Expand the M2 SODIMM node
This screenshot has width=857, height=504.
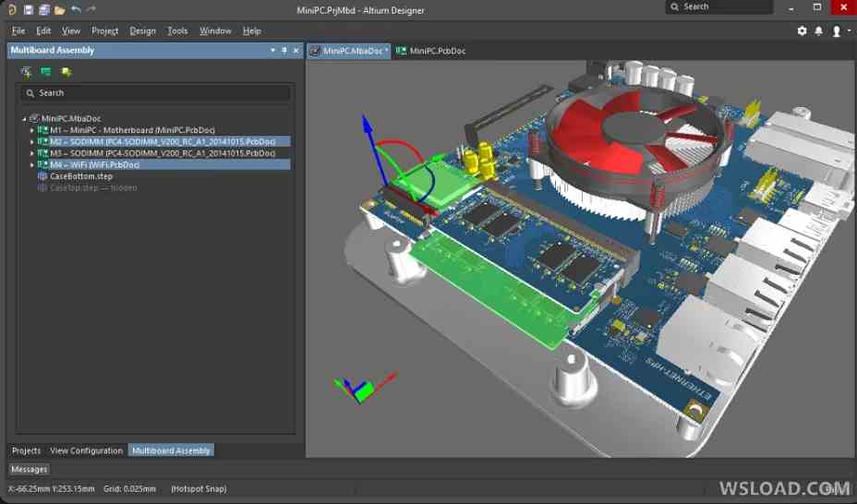31,142
